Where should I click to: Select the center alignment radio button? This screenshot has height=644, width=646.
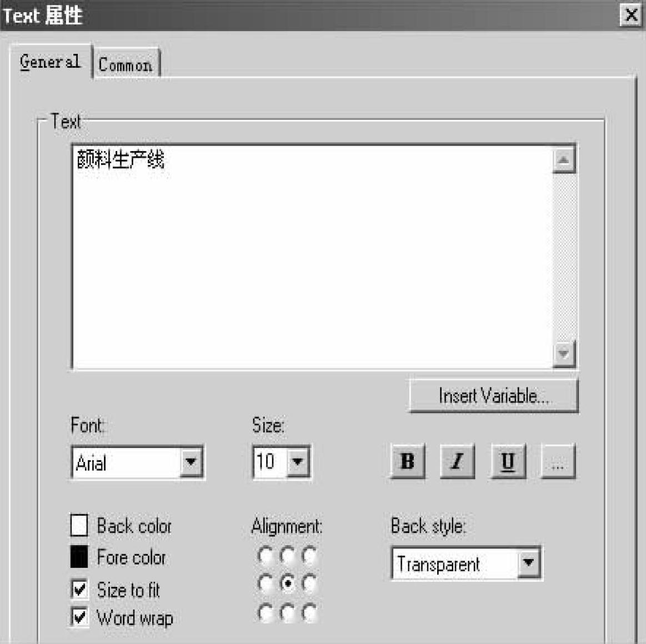coord(288,583)
